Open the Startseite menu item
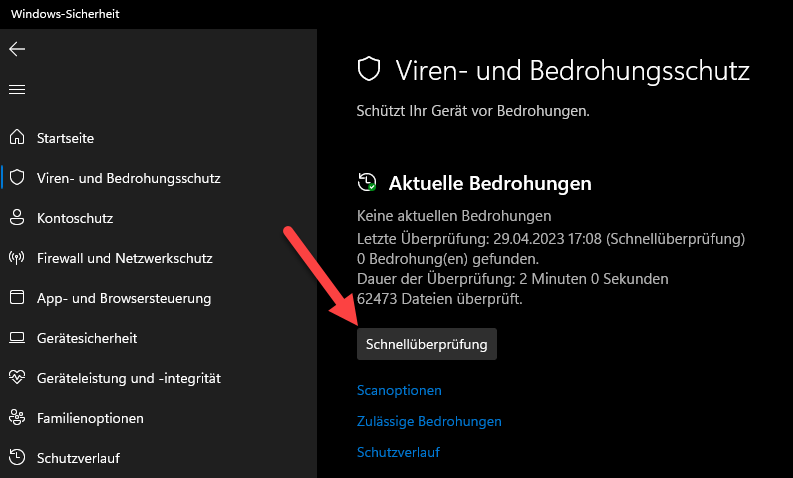The width and height of the screenshot is (793, 478). 65,138
